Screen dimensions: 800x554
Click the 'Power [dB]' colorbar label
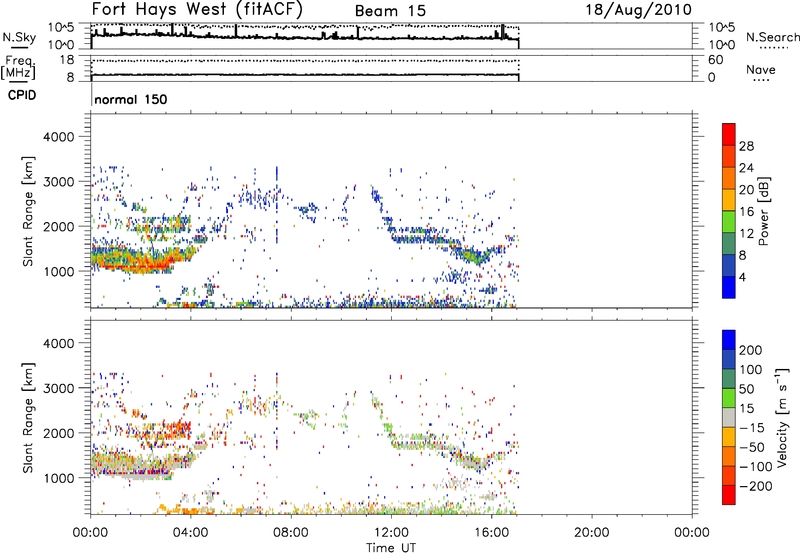tap(763, 211)
